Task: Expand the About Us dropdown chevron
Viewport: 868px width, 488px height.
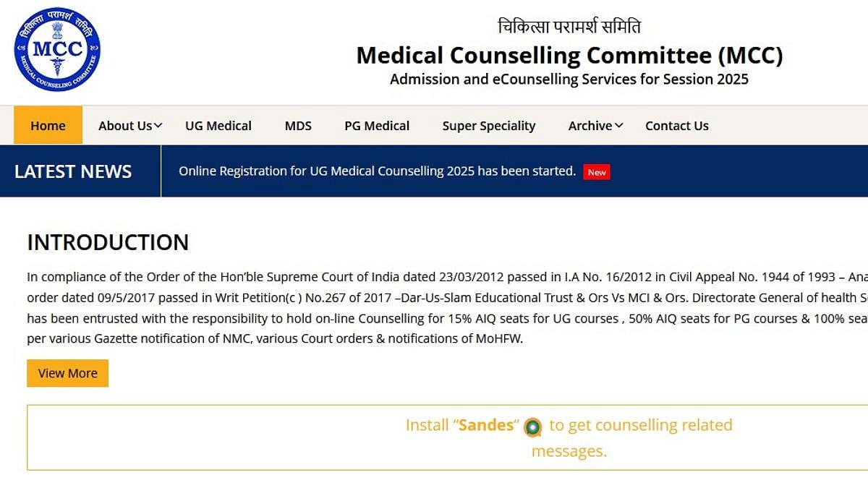Action: coord(158,126)
